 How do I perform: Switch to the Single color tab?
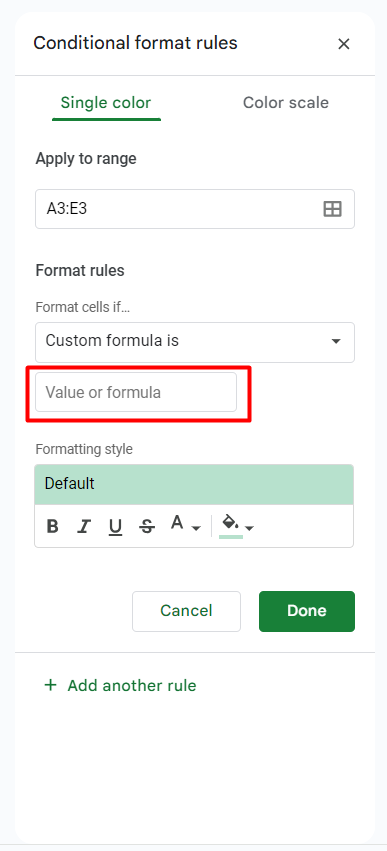click(x=106, y=103)
